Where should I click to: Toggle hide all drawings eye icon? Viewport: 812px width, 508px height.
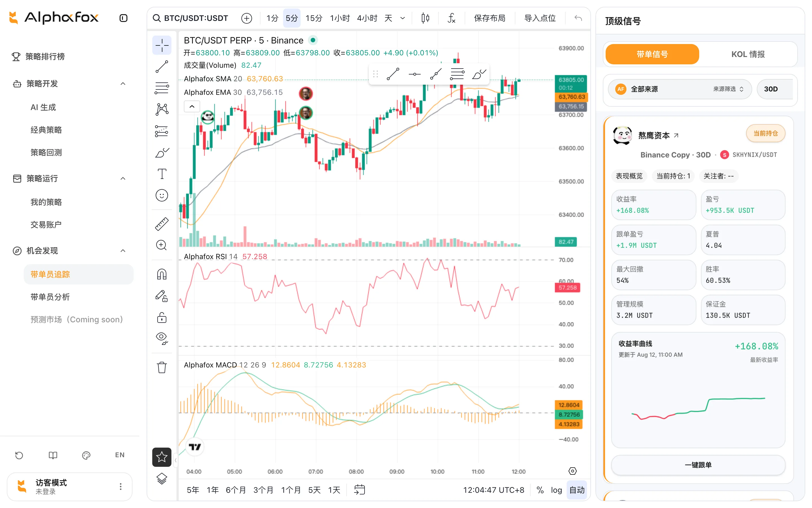click(x=162, y=339)
